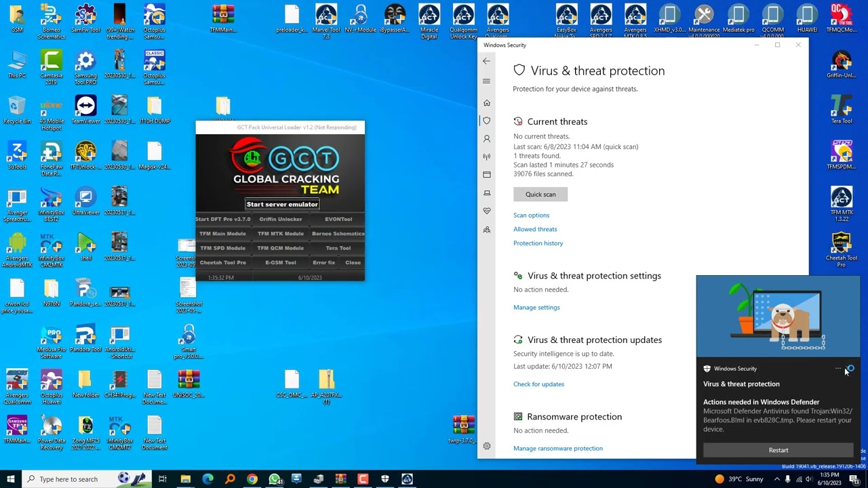
Task: Select Virus & threat protection shield sidebar icon
Action: tap(486, 121)
